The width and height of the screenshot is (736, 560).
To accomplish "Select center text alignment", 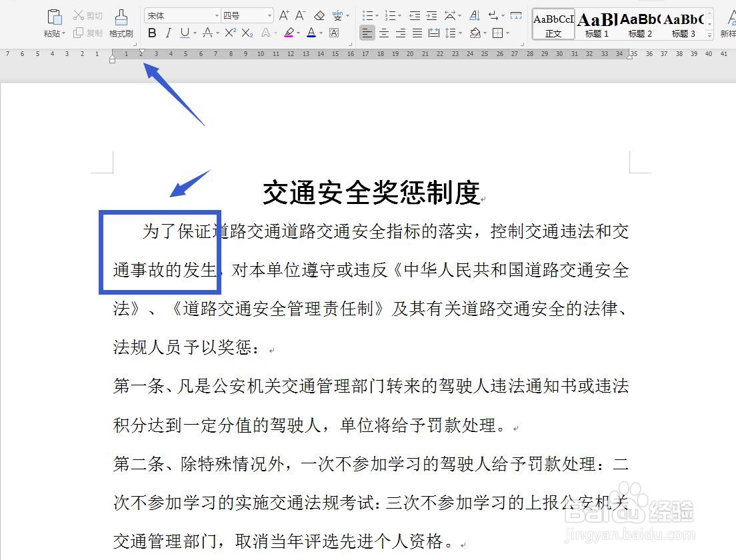I will [384, 33].
